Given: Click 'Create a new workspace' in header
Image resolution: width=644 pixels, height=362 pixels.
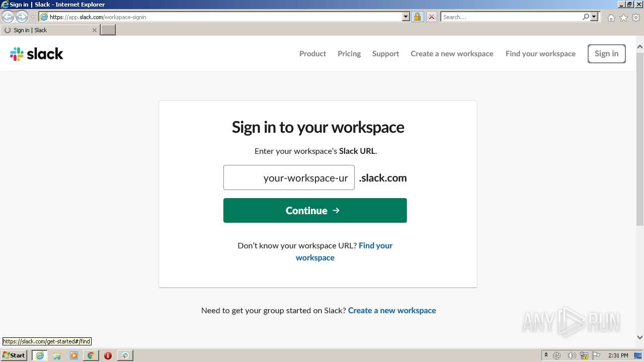Looking at the screenshot, I should click(x=452, y=54).
